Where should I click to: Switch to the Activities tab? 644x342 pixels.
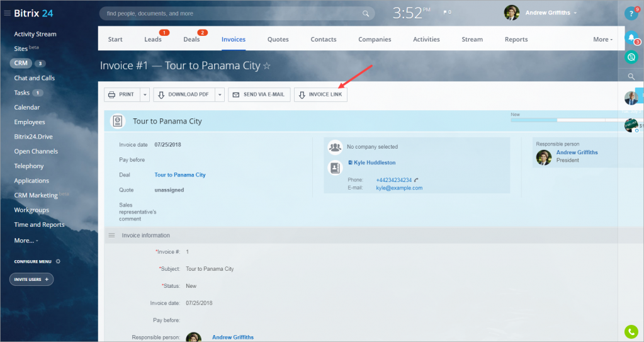[x=426, y=40]
